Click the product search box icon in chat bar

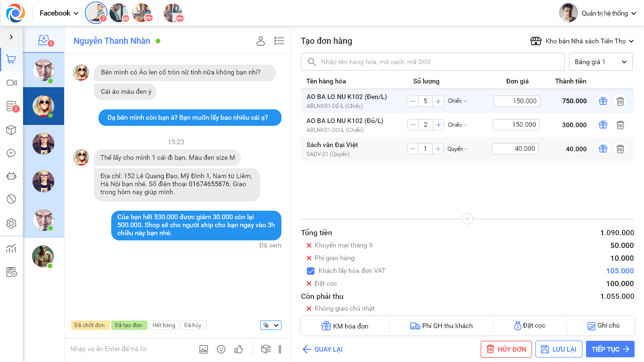coord(266,349)
